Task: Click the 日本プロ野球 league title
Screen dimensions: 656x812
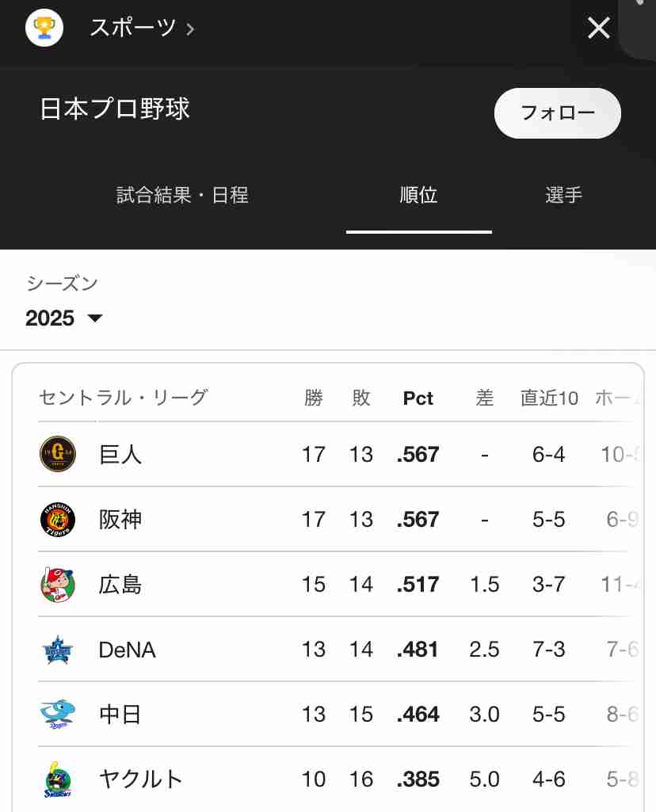Action: pyautogui.click(x=115, y=109)
